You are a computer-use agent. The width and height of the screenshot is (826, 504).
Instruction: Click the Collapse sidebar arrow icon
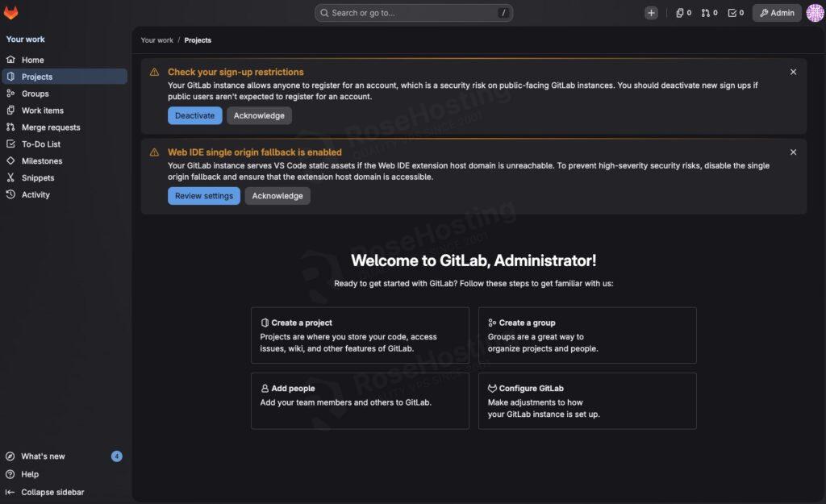[10, 492]
